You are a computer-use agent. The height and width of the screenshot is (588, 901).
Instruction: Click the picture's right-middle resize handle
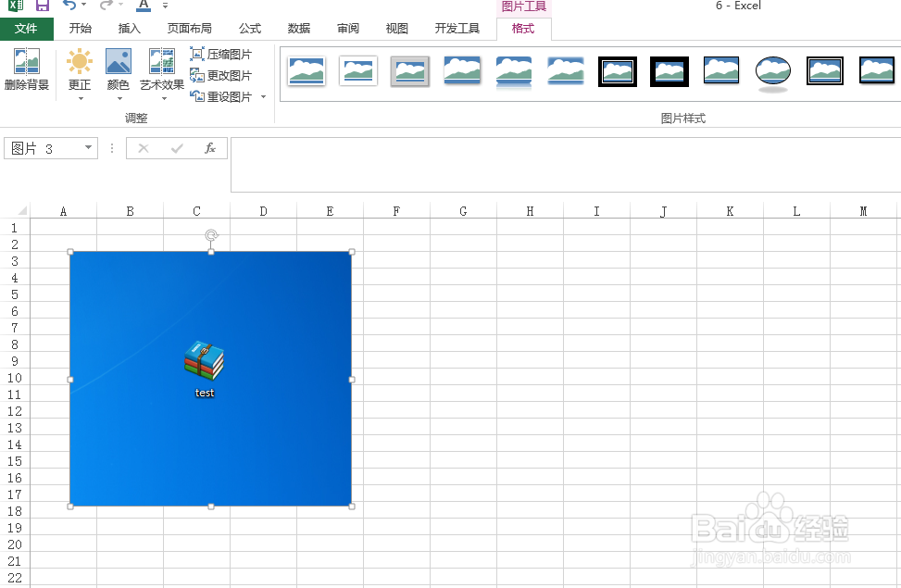[x=352, y=380]
